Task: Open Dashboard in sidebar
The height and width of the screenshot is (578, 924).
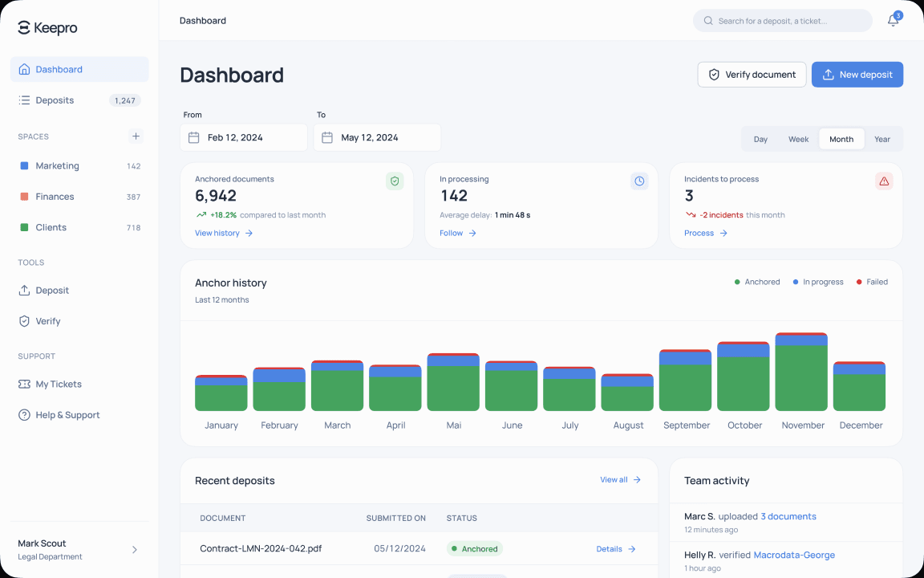Action: coord(79,69)
